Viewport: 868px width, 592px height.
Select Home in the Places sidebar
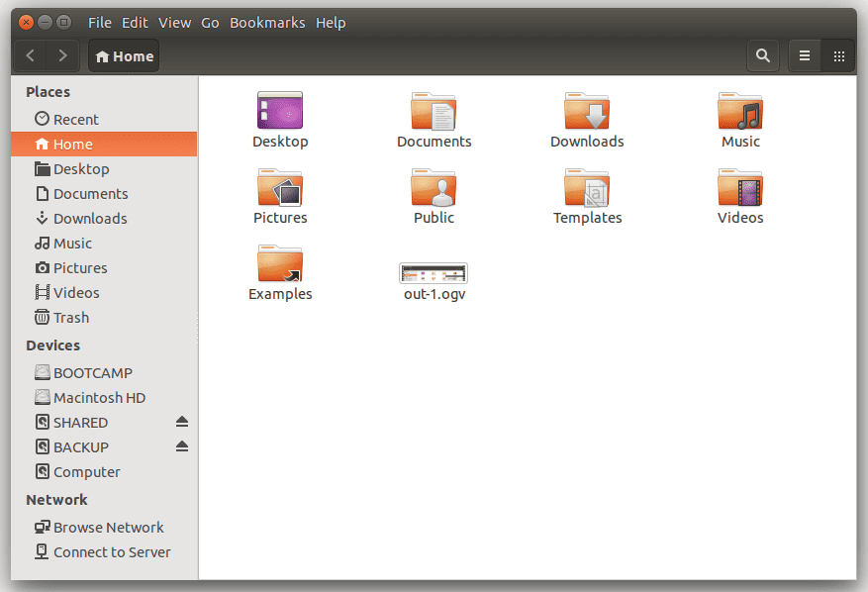(x=104, y=144)
